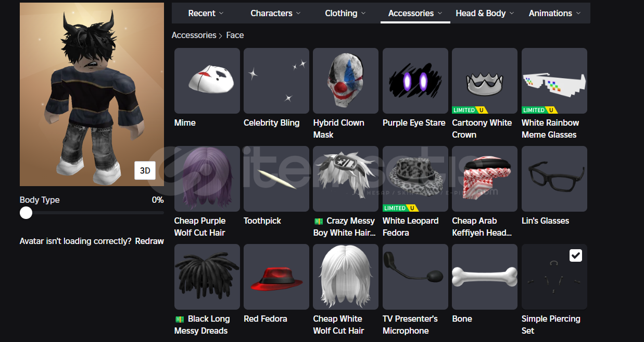Open the Purple Eye Stare name link
The image size is (644, 342).
point(414,123)
